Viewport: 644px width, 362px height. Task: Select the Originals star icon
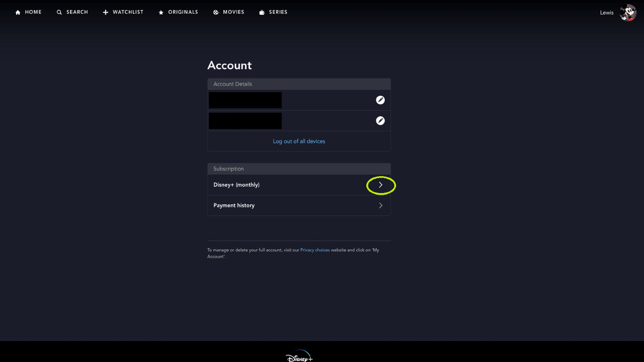tap(161, 12)
